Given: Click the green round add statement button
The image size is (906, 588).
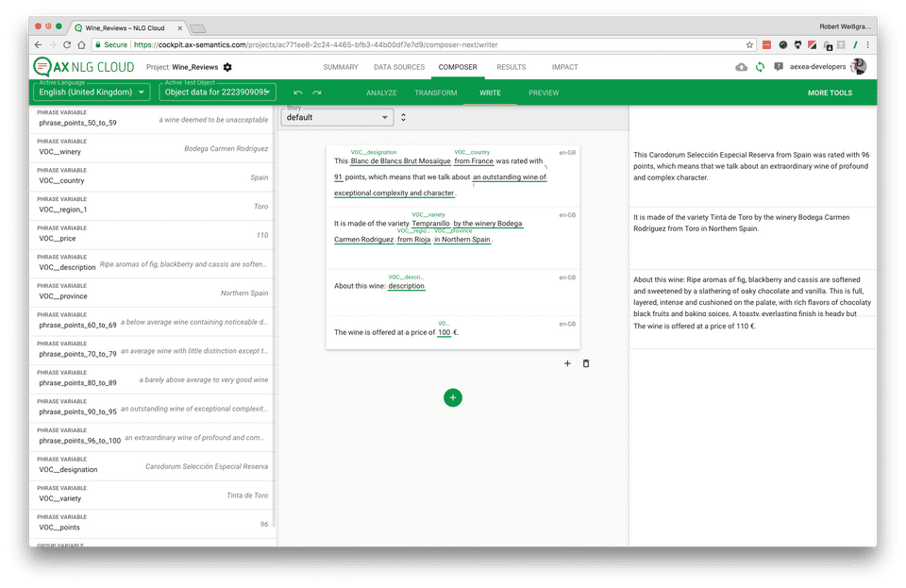Looking at the screenshot, I should (x=453, y=397).
